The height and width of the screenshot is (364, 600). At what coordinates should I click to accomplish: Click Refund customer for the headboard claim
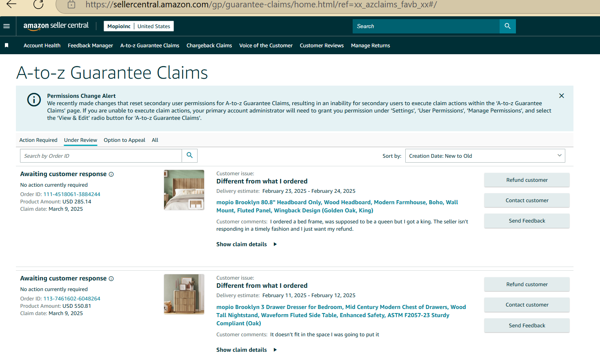pos(527,180)
